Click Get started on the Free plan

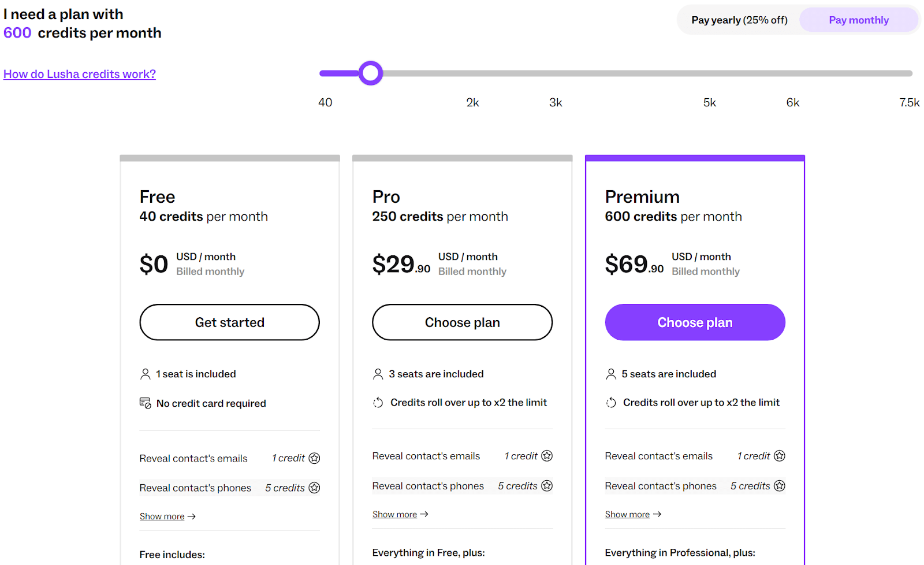pos(229,322)
